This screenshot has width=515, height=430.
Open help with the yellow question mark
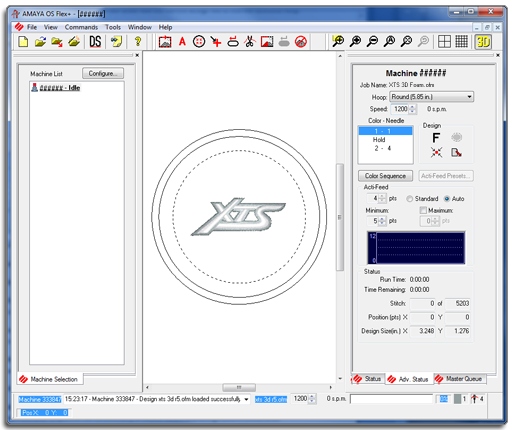pos(138,42)
